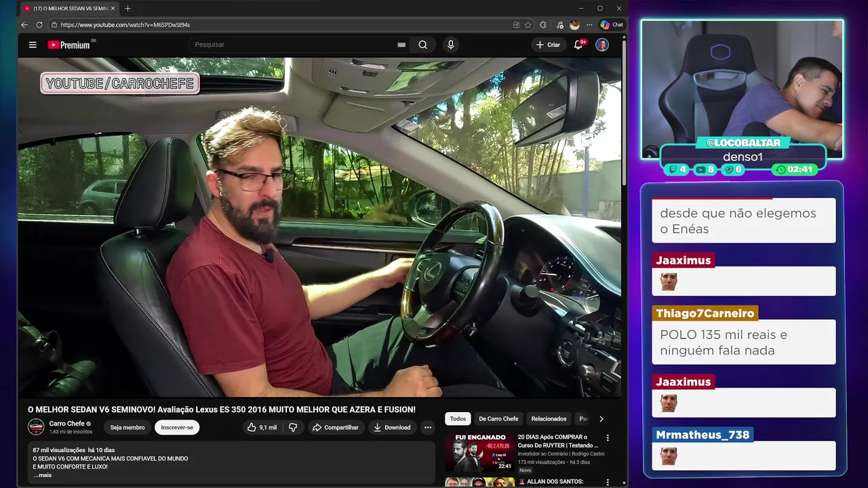Image resolution: width=868 pixels, height=488 pixels.
Task: Click Thiago7Carneiro username in chat overlay
Action: (705, 314)
